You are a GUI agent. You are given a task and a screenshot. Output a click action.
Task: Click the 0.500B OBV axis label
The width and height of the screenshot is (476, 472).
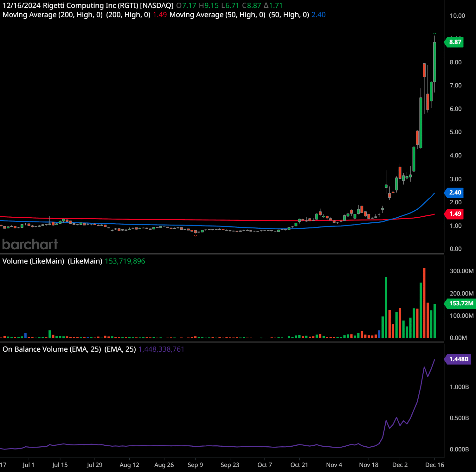pyautogui.click(x=459, y=418)
